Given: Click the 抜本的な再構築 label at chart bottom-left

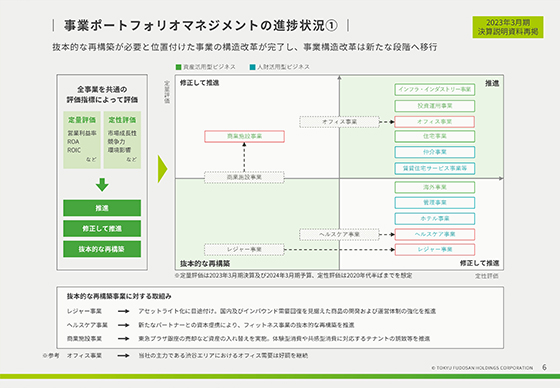Looking at the screenshot, I should tap(205, 264).
